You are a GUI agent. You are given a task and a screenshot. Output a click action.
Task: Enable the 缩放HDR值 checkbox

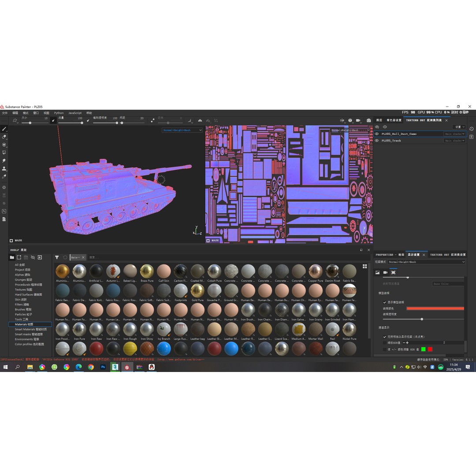tap(385, 343)
